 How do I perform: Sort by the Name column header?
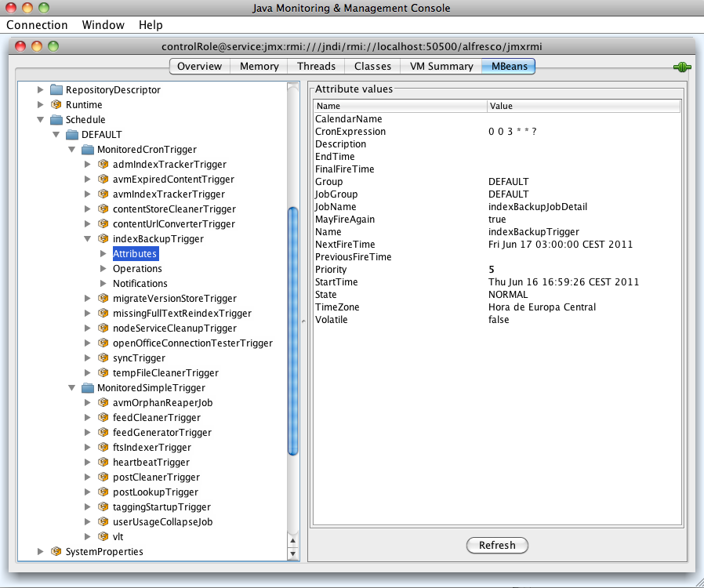tap(400, 106)
